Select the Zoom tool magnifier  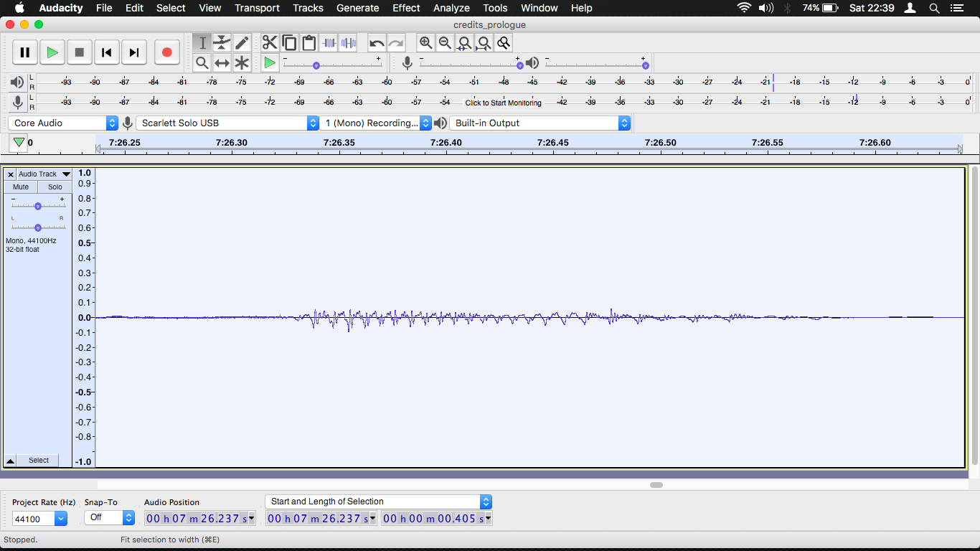pyautogui.click(x=202, y=63)
